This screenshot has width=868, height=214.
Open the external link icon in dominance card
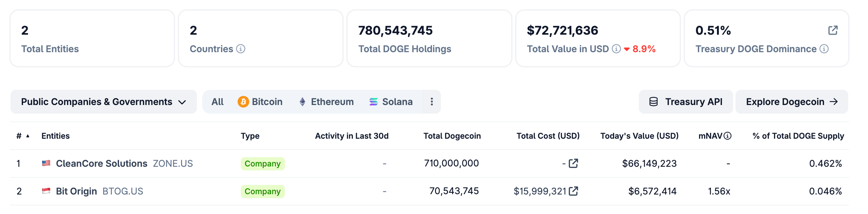(833, 30)
